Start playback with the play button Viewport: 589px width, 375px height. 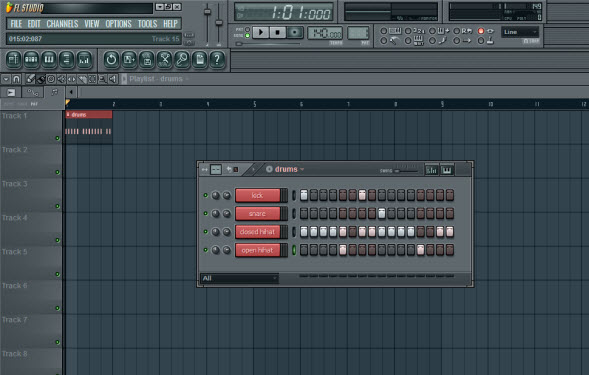[260, 33]
